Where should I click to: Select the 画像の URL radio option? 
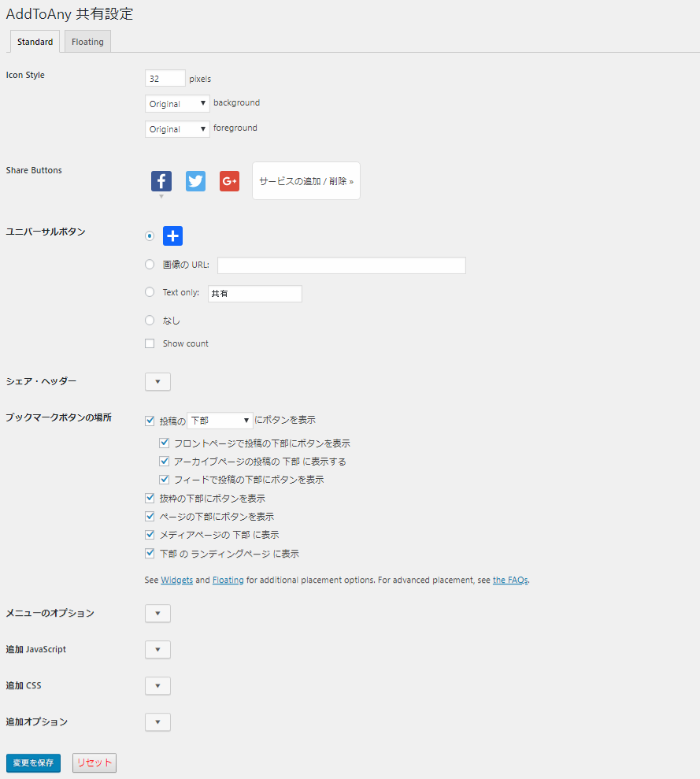(150, 265)
